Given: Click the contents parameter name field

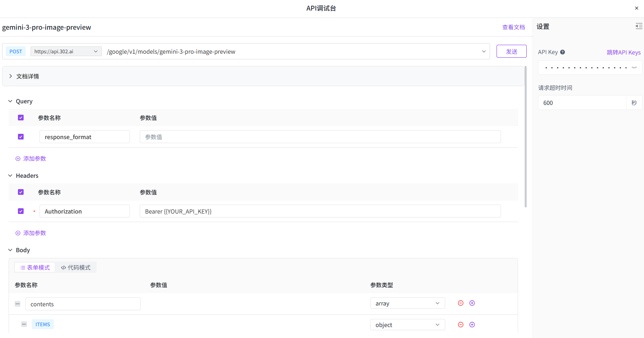Looking at the screenshot, I should 83,304.
